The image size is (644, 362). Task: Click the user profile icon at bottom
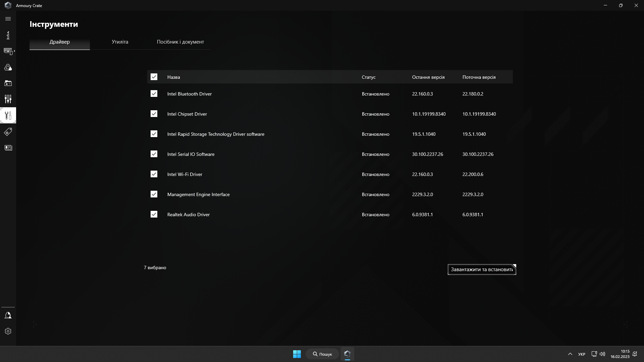click(x=8, y=315)
